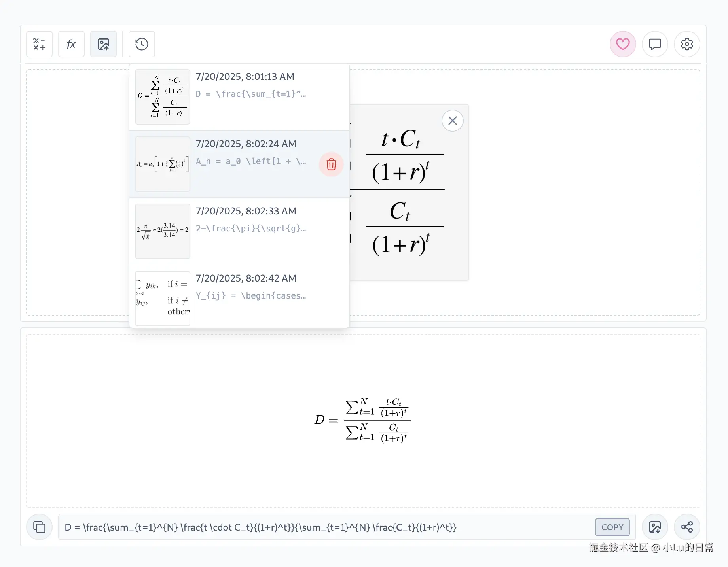Click the A_n formula thumbnail
The height and width of the screenshot is (567, 728).
(163, 164)
